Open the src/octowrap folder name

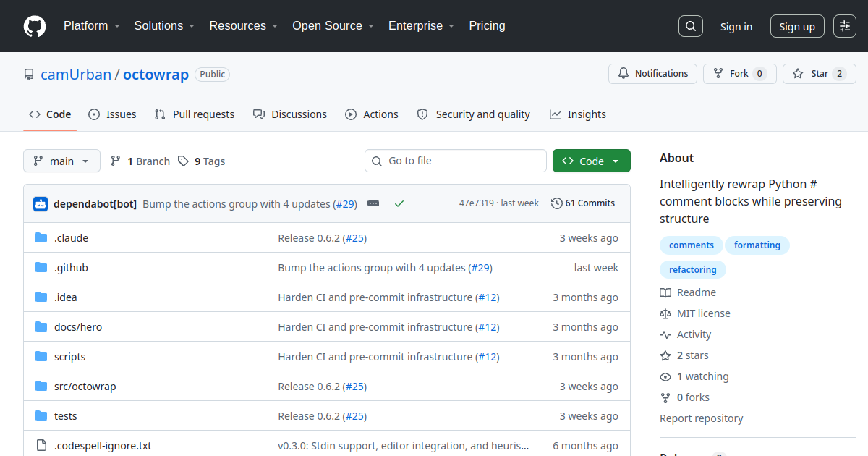pos(85,387)
